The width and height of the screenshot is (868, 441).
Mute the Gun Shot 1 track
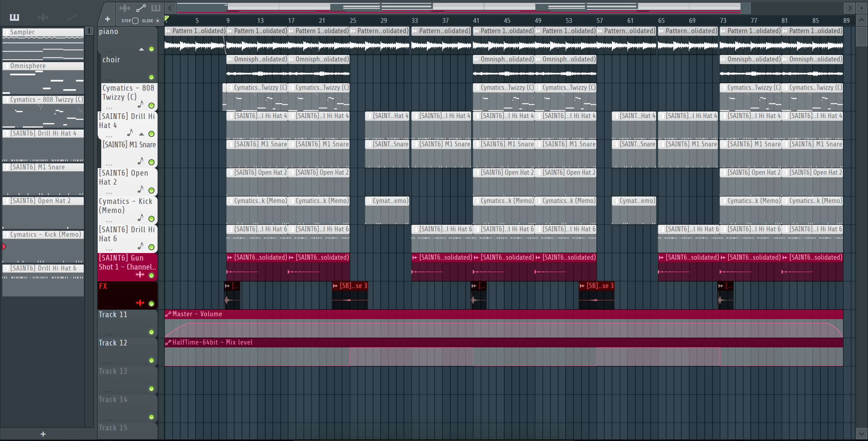pyautogui.click(x=152, y=276)
